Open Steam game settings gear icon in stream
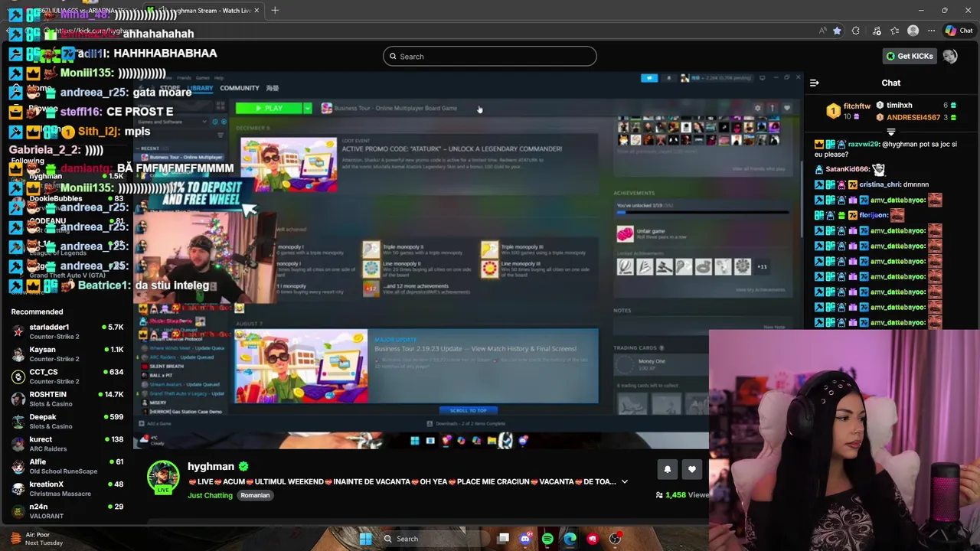The image size is (980, 551). 758,108
